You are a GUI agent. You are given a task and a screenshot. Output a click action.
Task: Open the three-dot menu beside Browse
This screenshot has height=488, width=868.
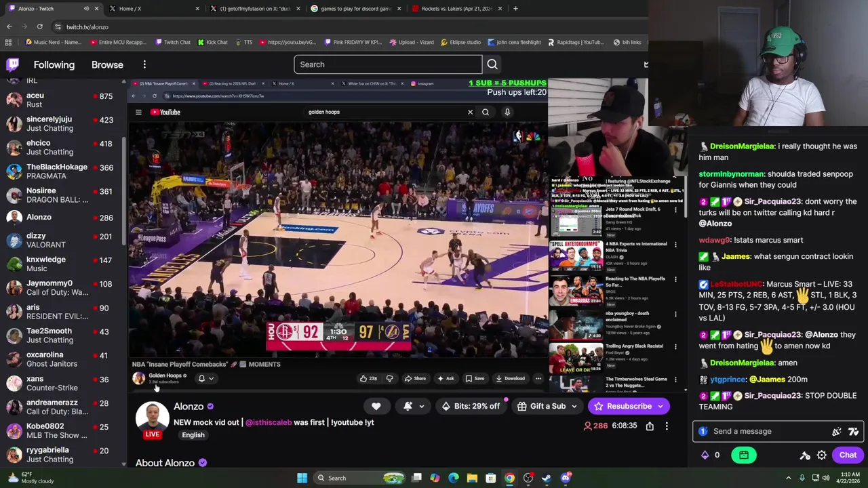(x=144, y=64)
